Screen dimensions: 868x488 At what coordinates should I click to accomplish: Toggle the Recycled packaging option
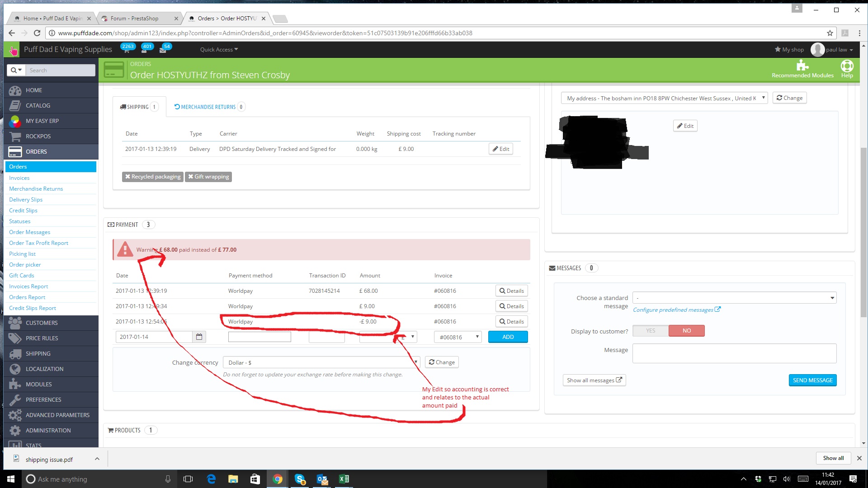pyautogui.click(x=152, y=177)
